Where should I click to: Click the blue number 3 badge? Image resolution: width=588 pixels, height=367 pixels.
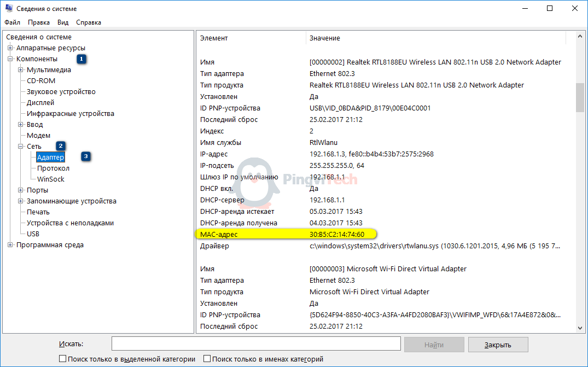coord(86,157)
